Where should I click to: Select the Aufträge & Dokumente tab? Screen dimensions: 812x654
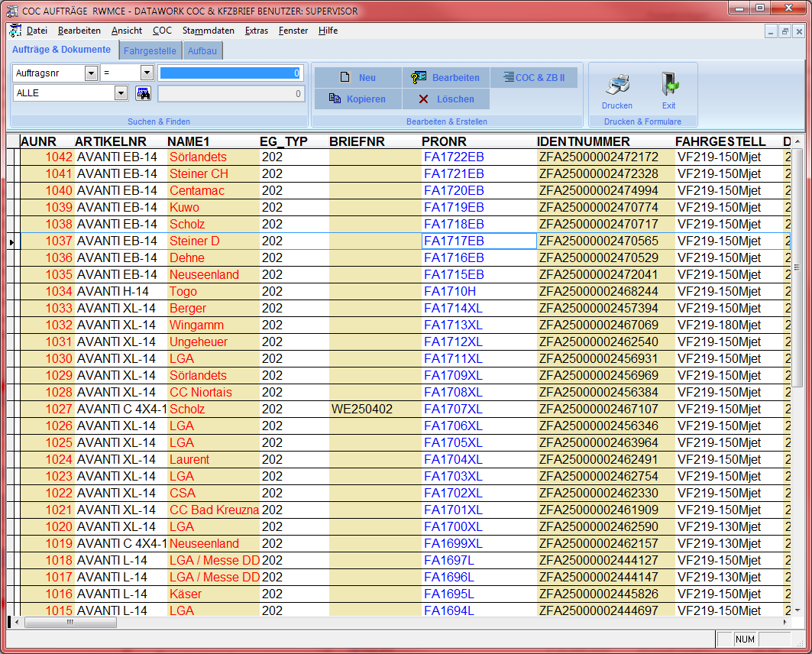click(61, 50)
